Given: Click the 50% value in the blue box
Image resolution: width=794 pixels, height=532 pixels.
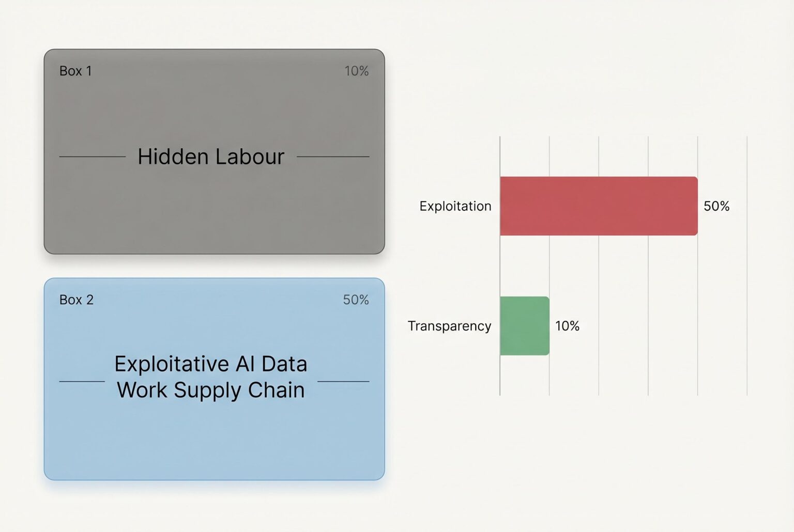Looking at the screenshot, I should [x=356, y=300].
